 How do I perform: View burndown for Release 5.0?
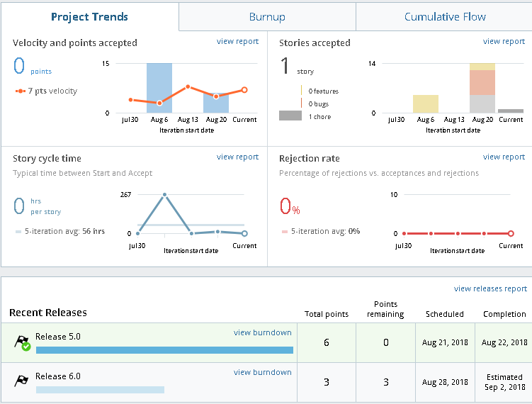coord(263,332)
